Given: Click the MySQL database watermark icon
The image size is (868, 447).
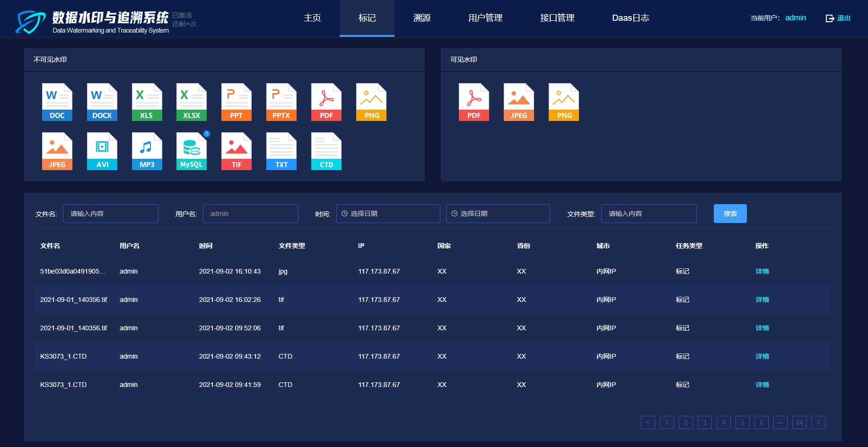Looking at the screenshot, I should (x=191, y=151).
